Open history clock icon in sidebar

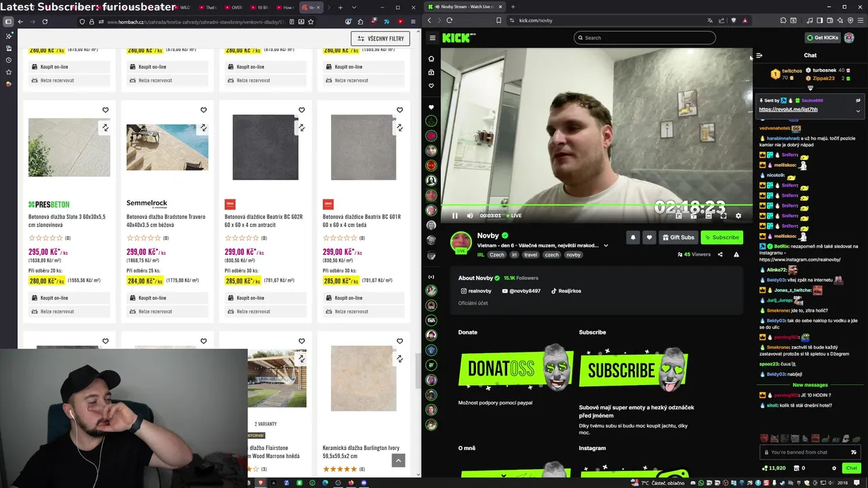(8, 60)
